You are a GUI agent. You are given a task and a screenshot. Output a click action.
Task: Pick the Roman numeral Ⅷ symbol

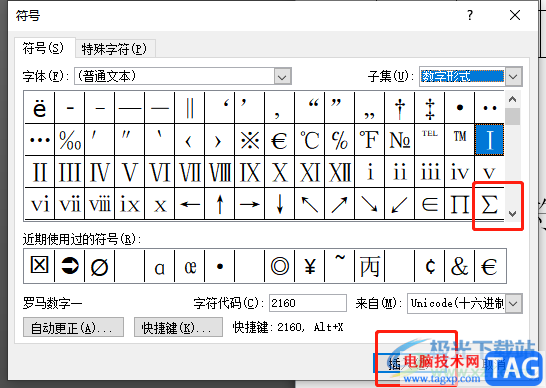tap(220, 172)
